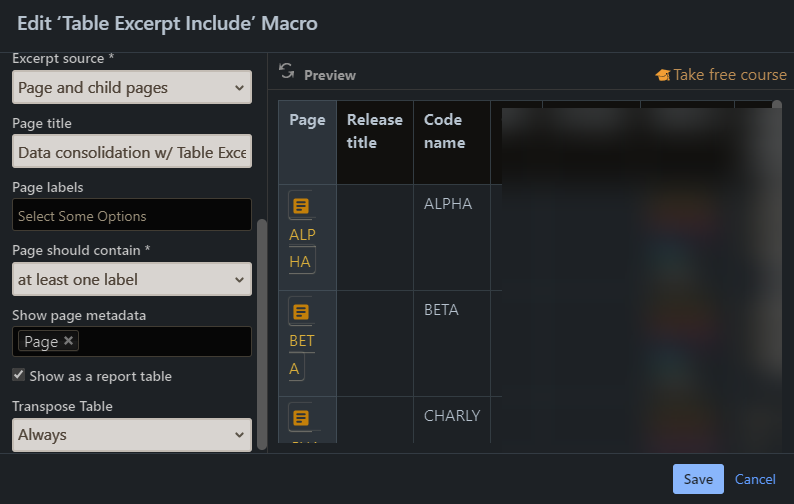This screenshot has width=794, height=504.
Task: Uncheck Show as a report table
Action: pos(19,375)
